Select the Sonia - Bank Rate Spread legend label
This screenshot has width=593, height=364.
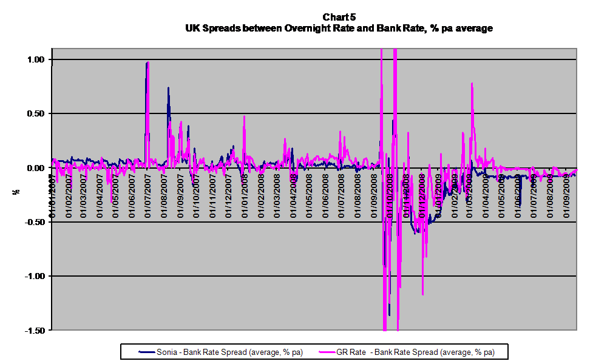[x=229, y=352]
